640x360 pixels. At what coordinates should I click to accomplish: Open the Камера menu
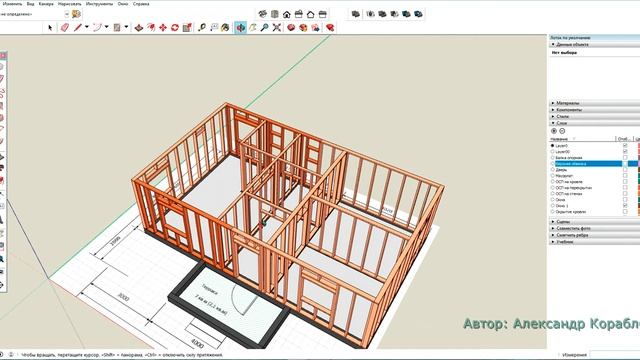coord(46,4)
